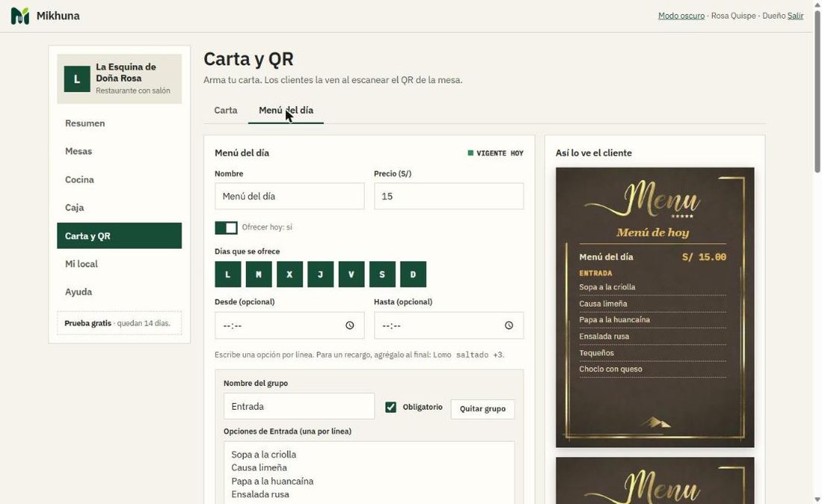822x504 pixels.
Task: Click 'Así lo ve el cliente' heading
Action: [x=593, y=153]
